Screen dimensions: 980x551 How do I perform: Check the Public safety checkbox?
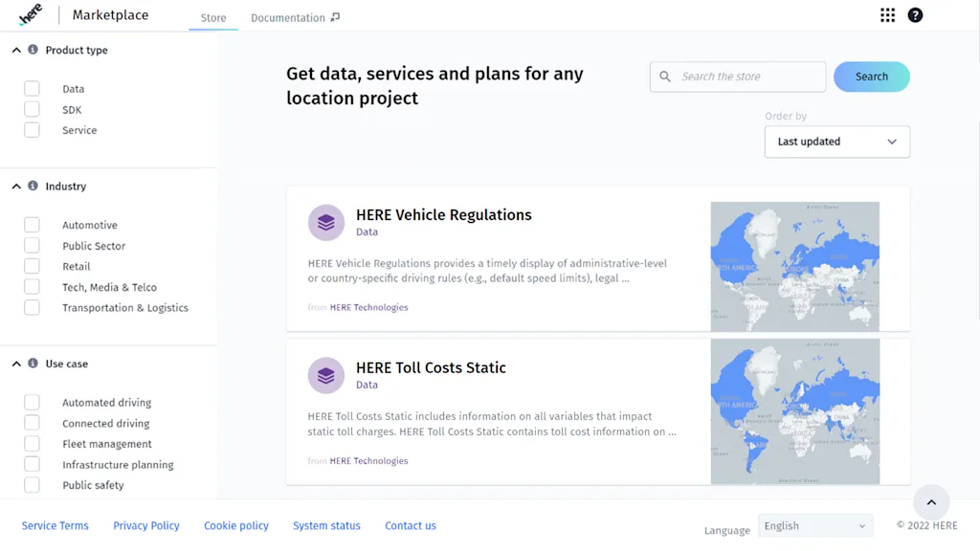[32, 485]
